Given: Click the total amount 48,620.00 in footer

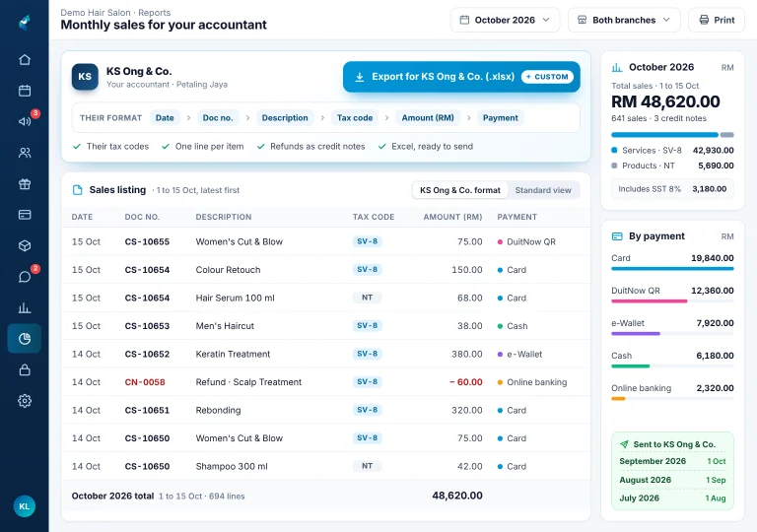Looking at the screenshot, I should (457, 496).
